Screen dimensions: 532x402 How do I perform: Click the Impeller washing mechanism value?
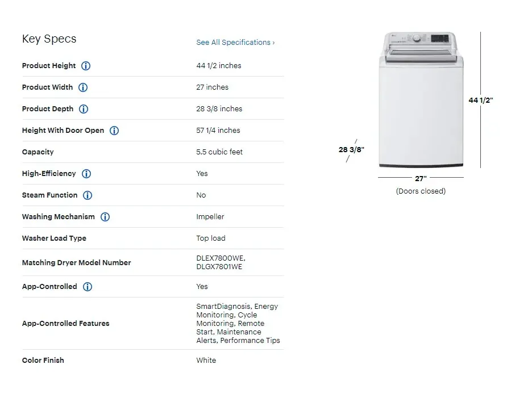click(210, 216)
